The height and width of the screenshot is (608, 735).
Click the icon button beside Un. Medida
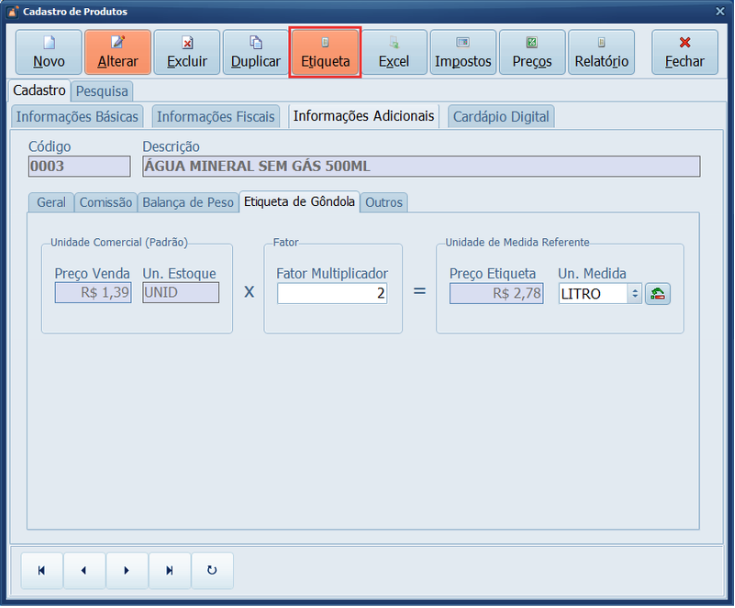657,294
